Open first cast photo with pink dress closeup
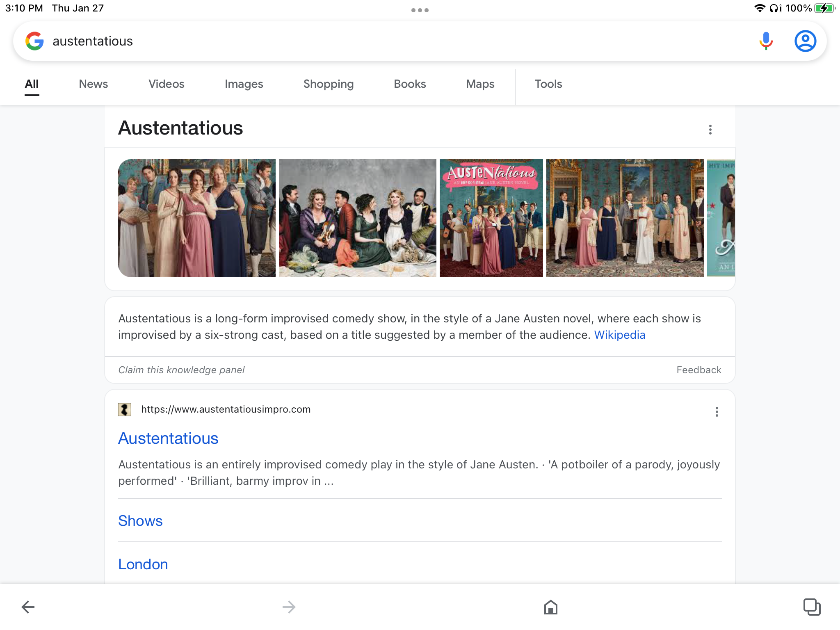 (x=197, y=218)
